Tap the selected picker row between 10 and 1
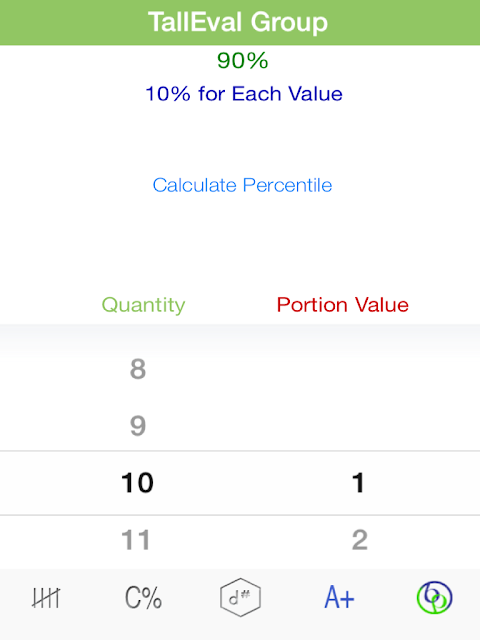The width and height of the screenshot is (480, 640). (x=240, y=483)
